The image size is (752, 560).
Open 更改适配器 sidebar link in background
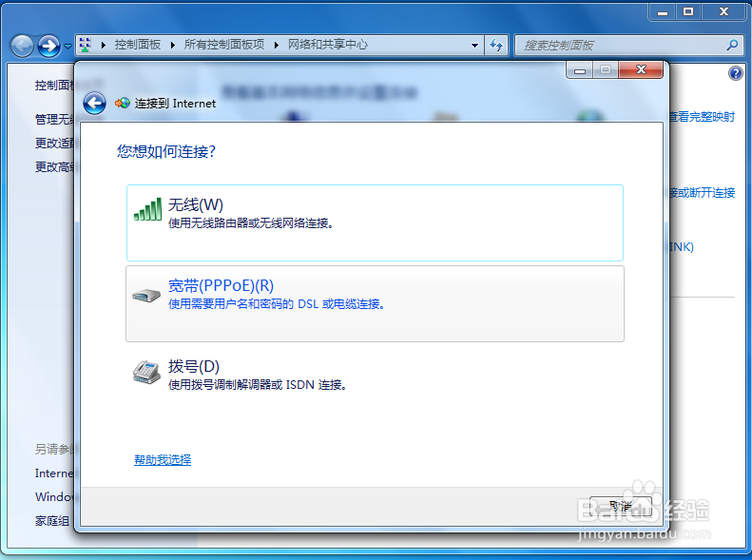(x=54, y=143)
